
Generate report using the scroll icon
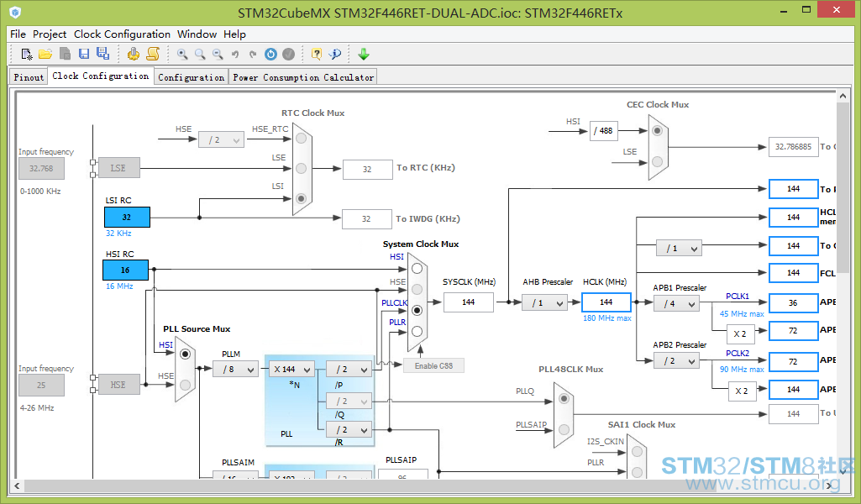click(x=153, y=54)
